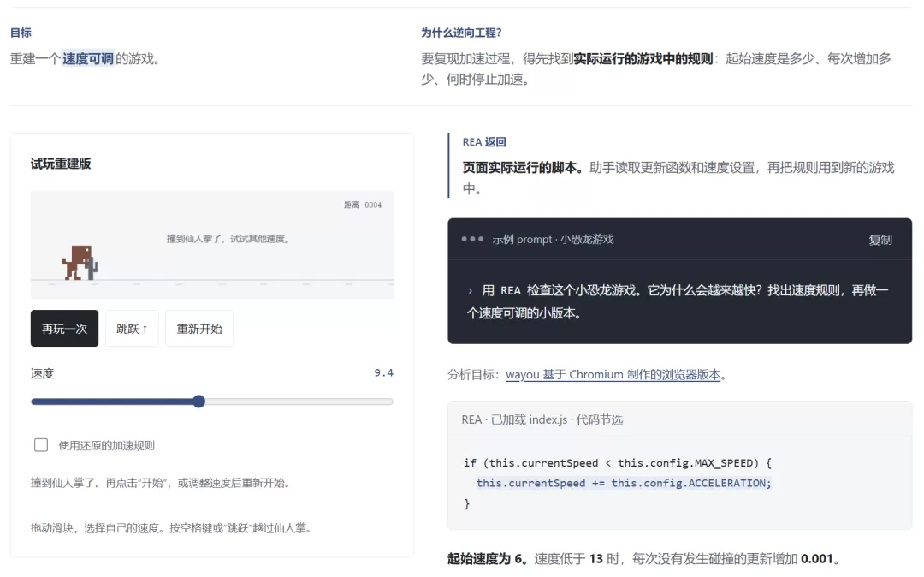Image resolution: width=924 pixels, height=577 pixels.
Task: Click the highlighted this.currentSpeed += code line
Action: pos(624,484)
